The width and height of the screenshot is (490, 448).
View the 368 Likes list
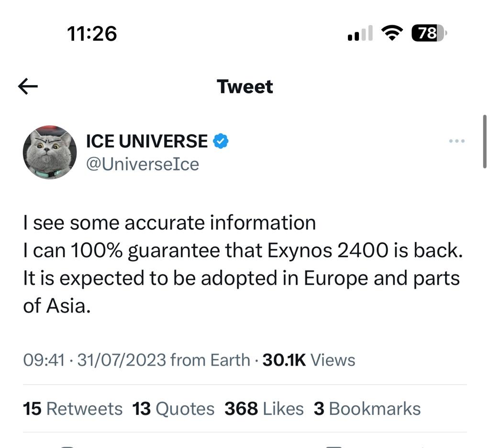pos(264,409)
